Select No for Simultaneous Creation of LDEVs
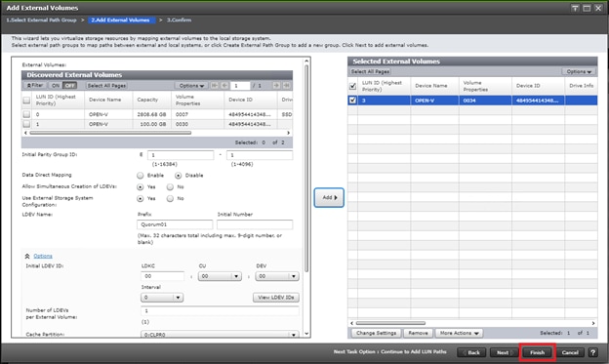This screenshot has height=364, width=609. coord(170,187)
